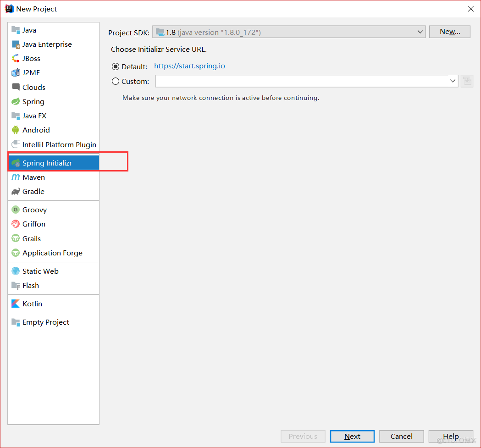
Task: Click the Java folder icon
Action: (x=16, y=30)
